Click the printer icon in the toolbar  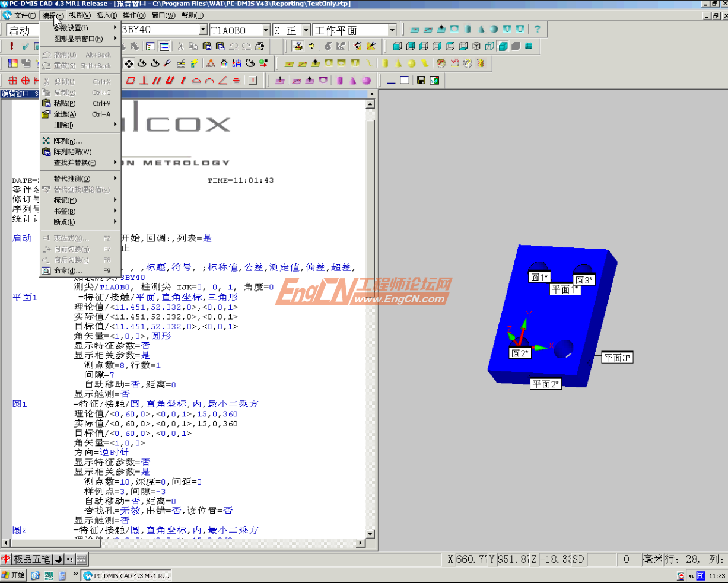(259, 46)
